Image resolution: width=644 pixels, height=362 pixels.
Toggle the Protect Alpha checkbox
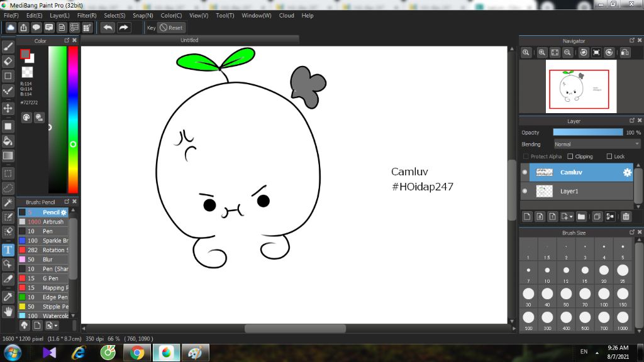(526, 156)
